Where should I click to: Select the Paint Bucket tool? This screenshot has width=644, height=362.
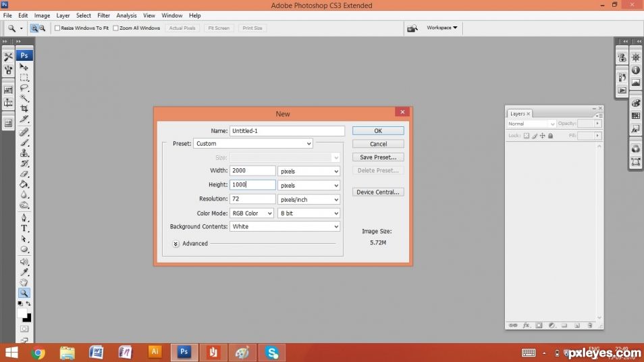tap(24, 184)
